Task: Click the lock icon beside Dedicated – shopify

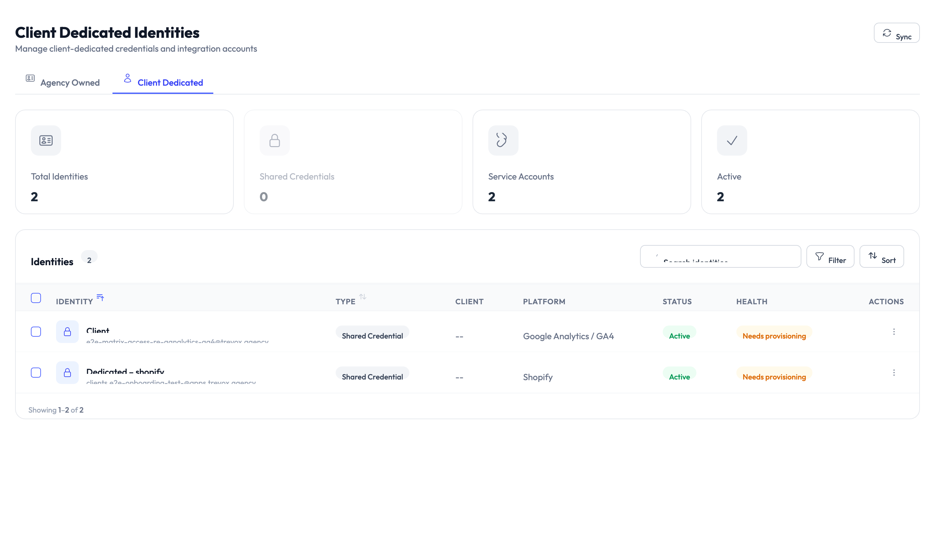Action: point(67,373)
